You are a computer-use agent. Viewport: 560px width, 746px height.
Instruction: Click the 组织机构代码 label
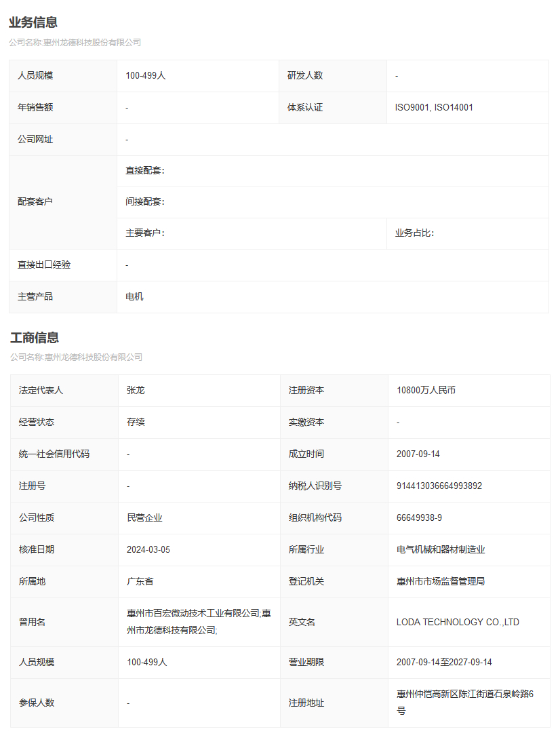[315, 518]
